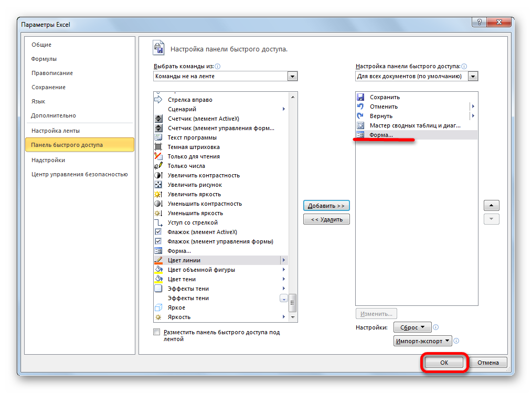Click the Цвет линии color swatch icon
Screen dimensions: 532x393
pyautogui.click(x=158, y=260)
